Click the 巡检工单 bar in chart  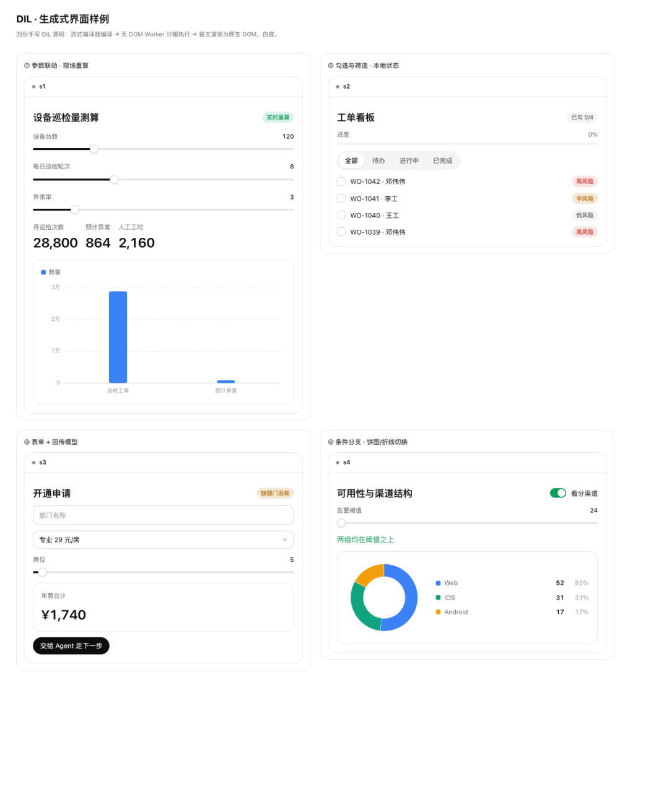[x=118, y=337]
